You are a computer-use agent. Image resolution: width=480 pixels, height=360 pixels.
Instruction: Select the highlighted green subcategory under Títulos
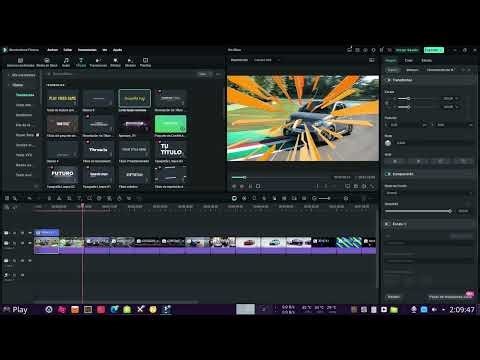click(25, 95)
